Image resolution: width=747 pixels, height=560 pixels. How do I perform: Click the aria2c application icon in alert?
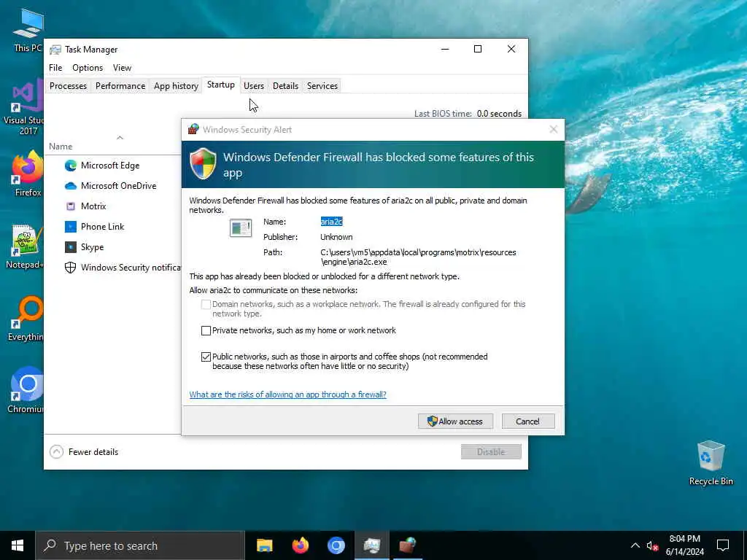pos(241,228)
